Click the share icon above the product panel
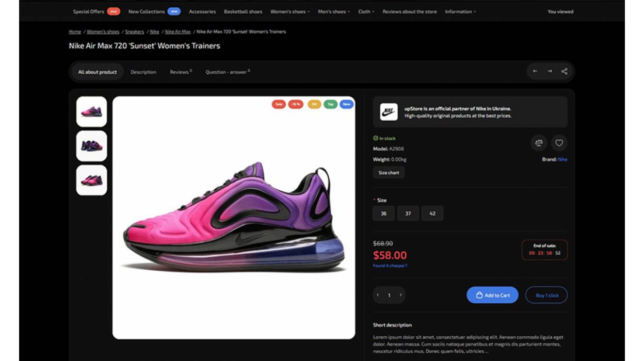 pos(563,72)
